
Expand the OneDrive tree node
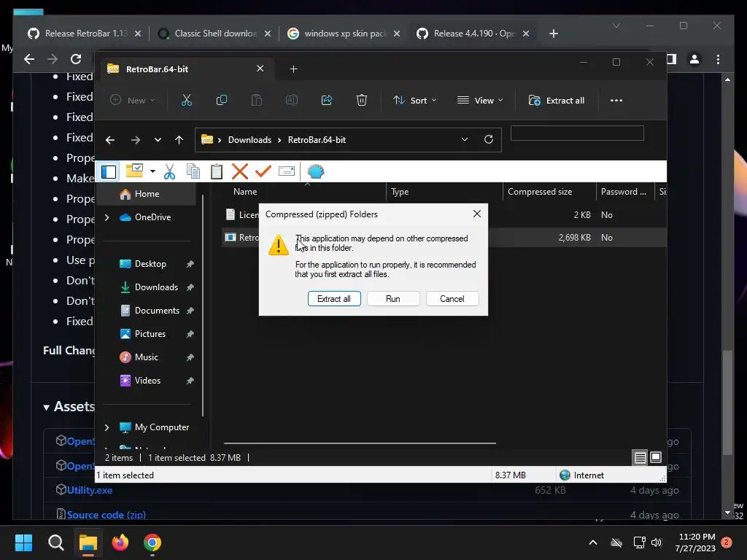pos(107,217)
